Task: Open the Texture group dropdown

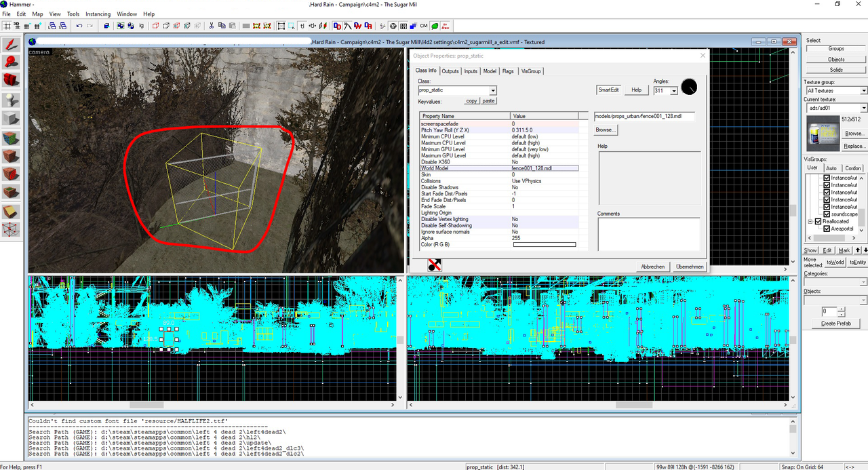Action: [863, 90]
